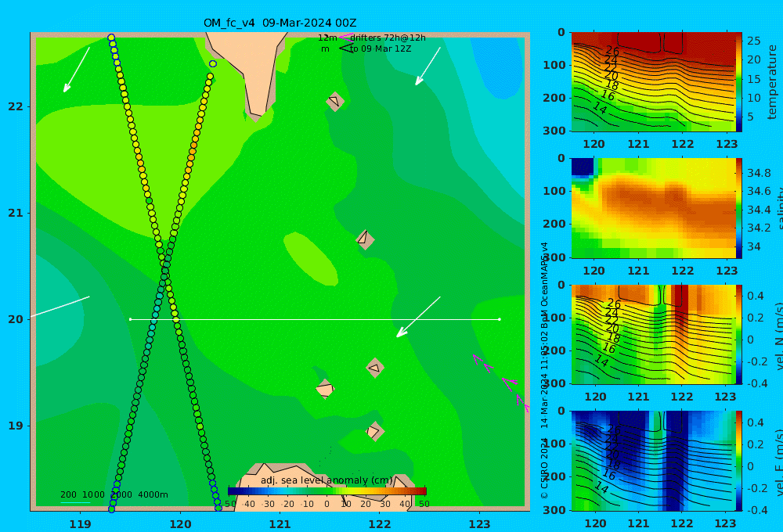Click the west endpoint of the white section line
Viewport: 783px width, 532px height.
[x=130, y=319]
